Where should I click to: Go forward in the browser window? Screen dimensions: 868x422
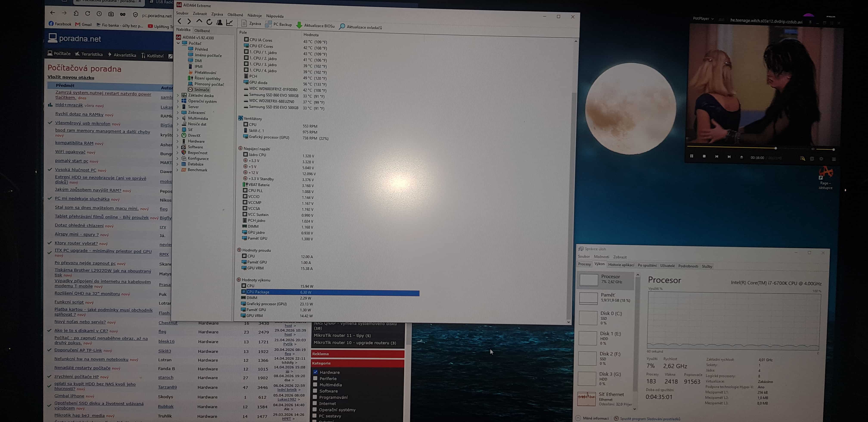64,13
